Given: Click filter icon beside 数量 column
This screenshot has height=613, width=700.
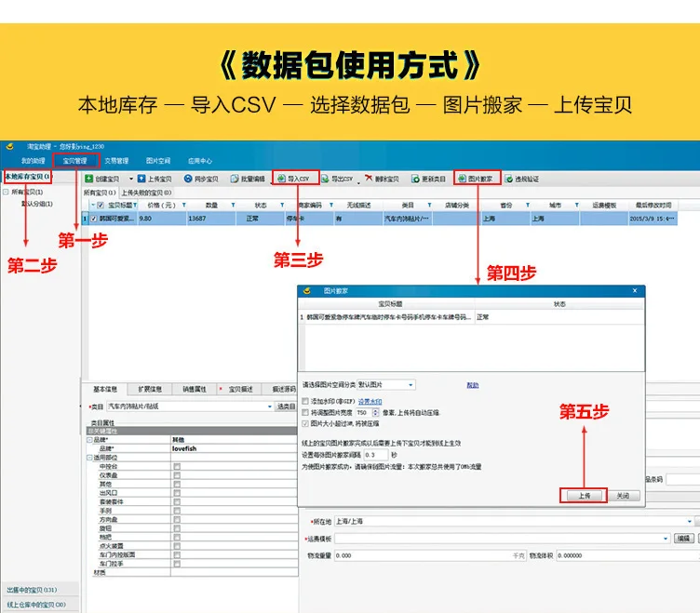Looking at the screenshot, I should pos(233,205).
